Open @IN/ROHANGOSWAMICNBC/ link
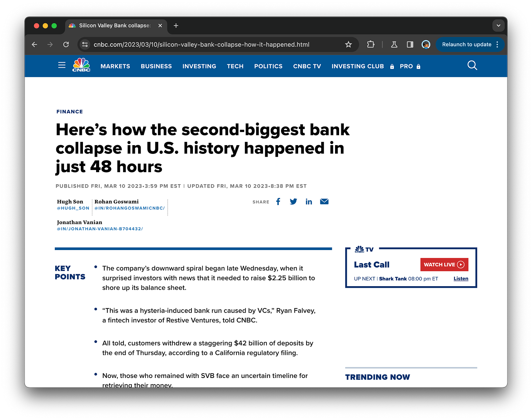The height and width of the screenshot is (420, 532). pyautogui.click(x=130, y=208)
